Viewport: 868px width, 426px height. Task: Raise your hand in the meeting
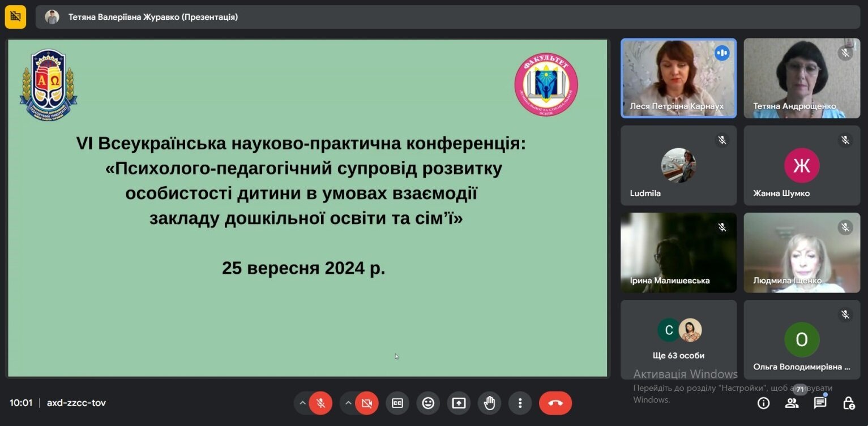point(489,403)
